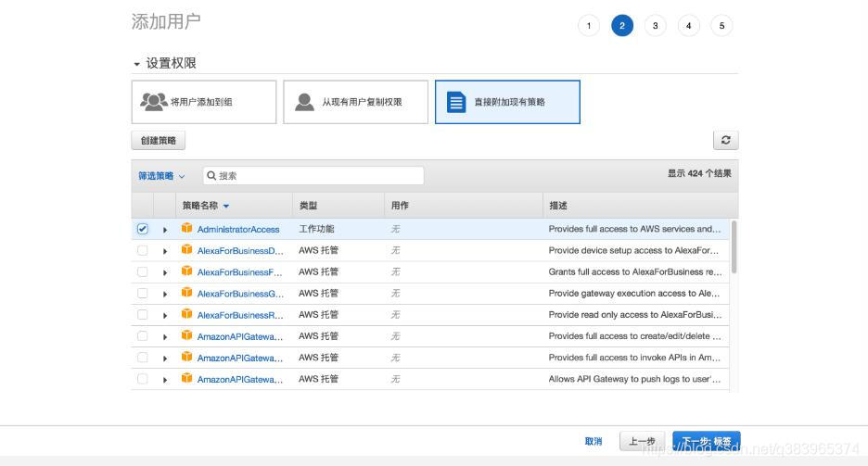The height and width of the screenshot is (466, 868).
Task: Click the AlexaForBusinessR... policy box icon
Action: (187, 315)
